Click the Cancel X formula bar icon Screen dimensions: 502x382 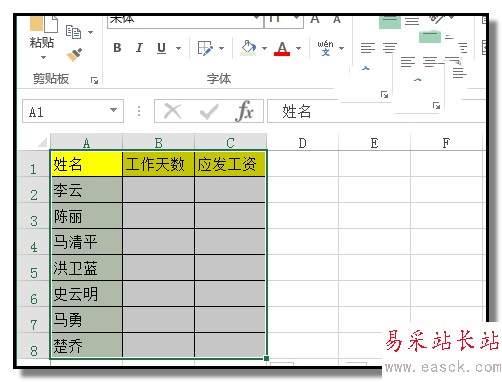pos(173,111)
